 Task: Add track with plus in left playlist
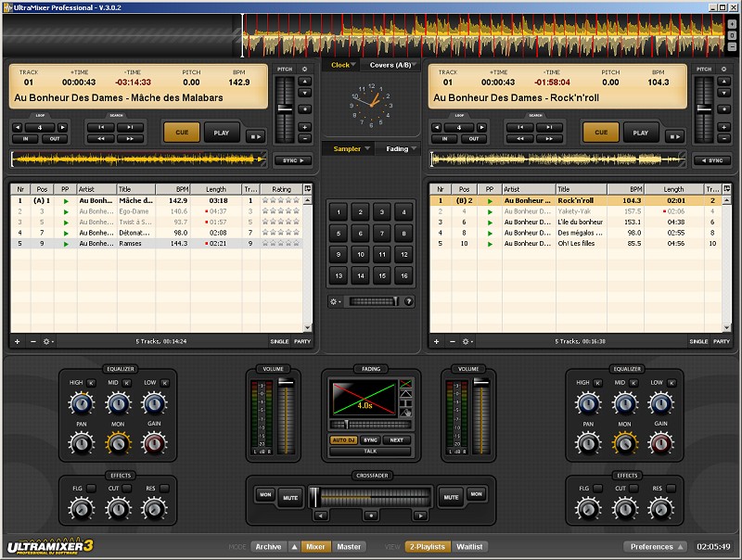coord(17,341)
